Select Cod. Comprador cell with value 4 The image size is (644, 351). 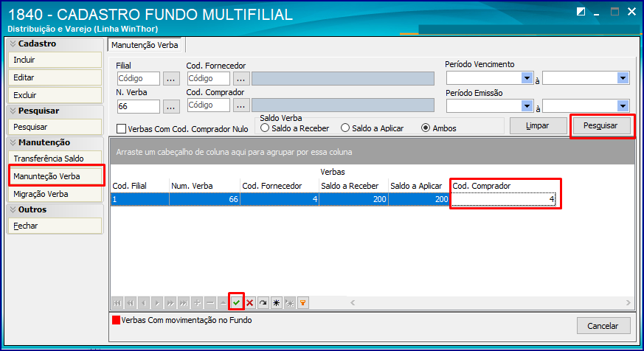coord(504,200)
